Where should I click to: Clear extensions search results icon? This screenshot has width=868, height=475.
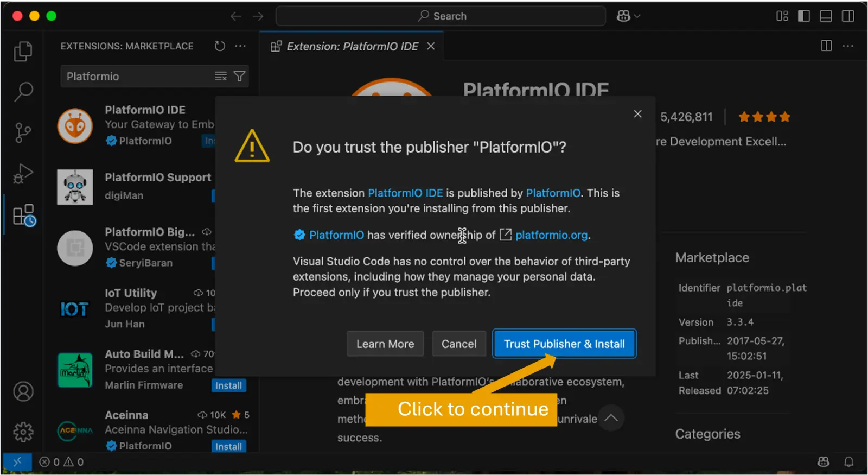pos(221,77)
